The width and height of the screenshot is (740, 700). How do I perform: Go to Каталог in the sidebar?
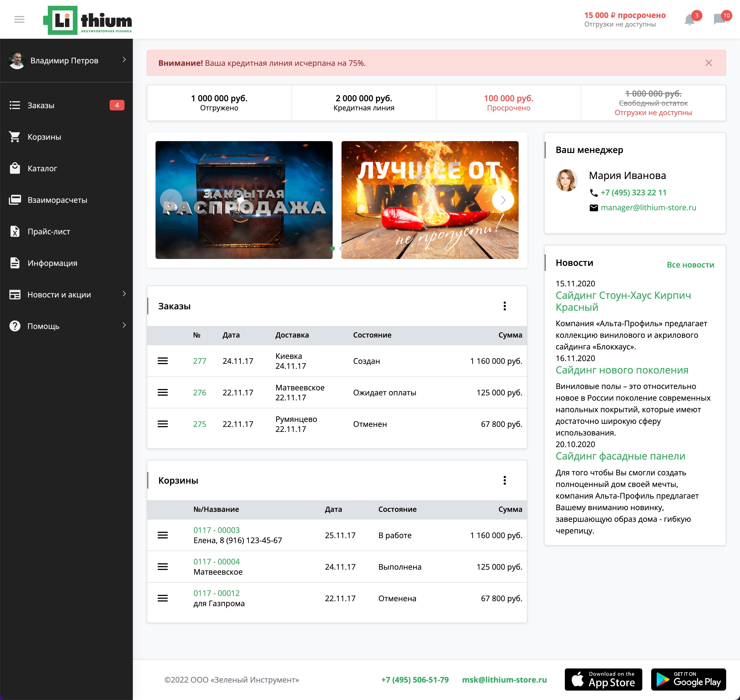pyautogui.click(x=42, y=169)
